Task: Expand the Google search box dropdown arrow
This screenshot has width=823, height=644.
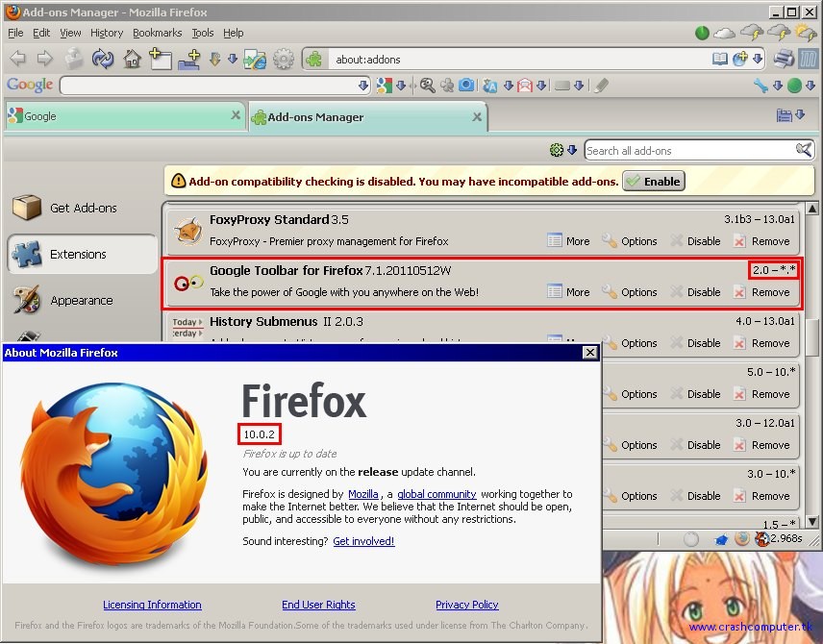Action: (363, 86)
